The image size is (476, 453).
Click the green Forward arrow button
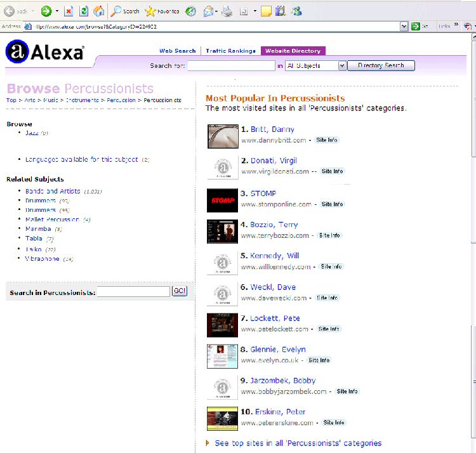click(46, 11)
